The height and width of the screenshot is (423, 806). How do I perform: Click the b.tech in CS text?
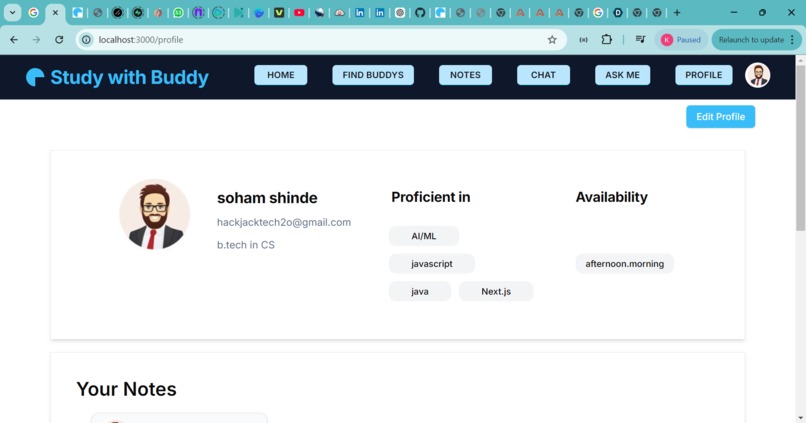pos(246,245)
